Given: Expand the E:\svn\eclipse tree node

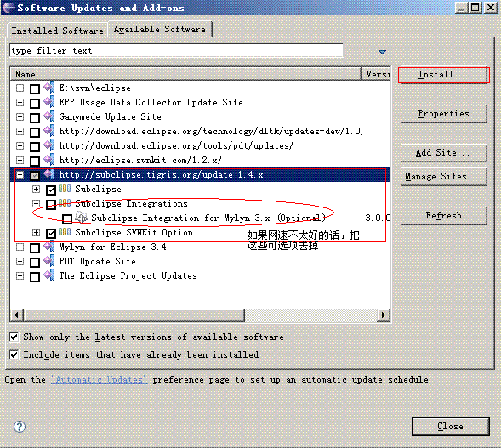Looking at the screenshot, I should (x=20, y=88).
